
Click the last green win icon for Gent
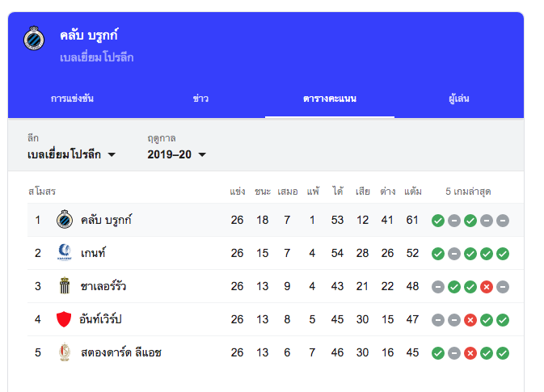tap(502, 254)
